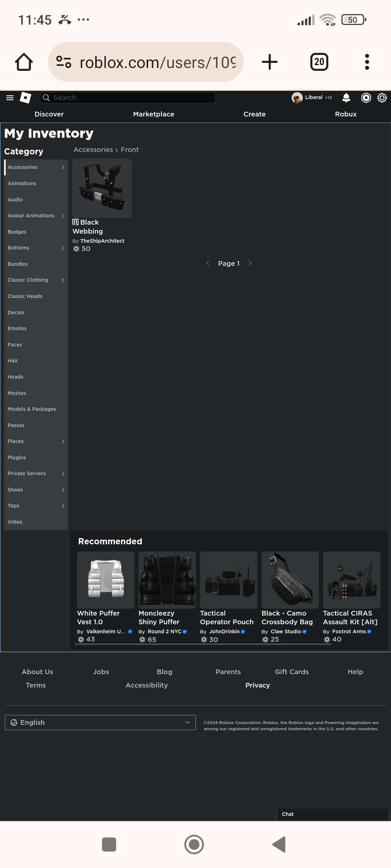
Task: Select the Plugins category
Action: [36, 458]
